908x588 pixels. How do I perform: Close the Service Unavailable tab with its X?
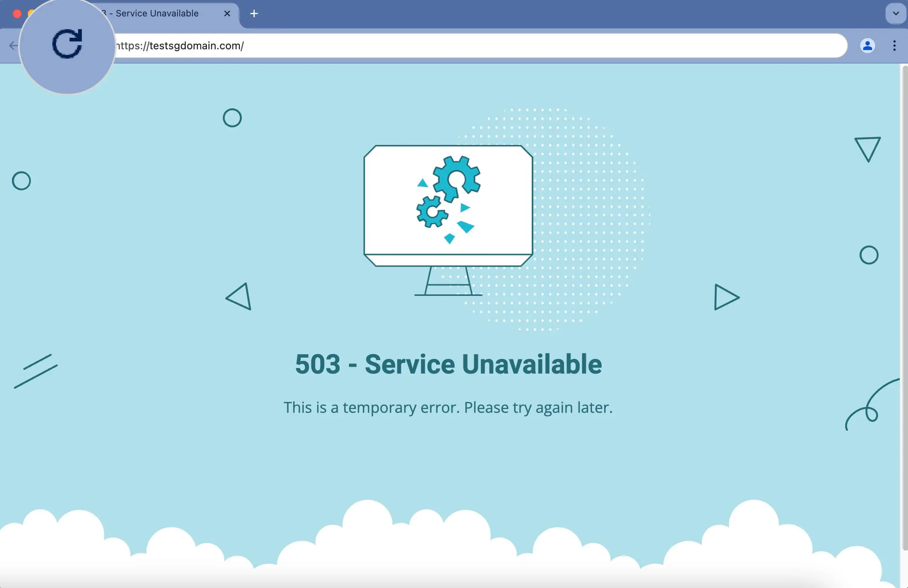227,13
